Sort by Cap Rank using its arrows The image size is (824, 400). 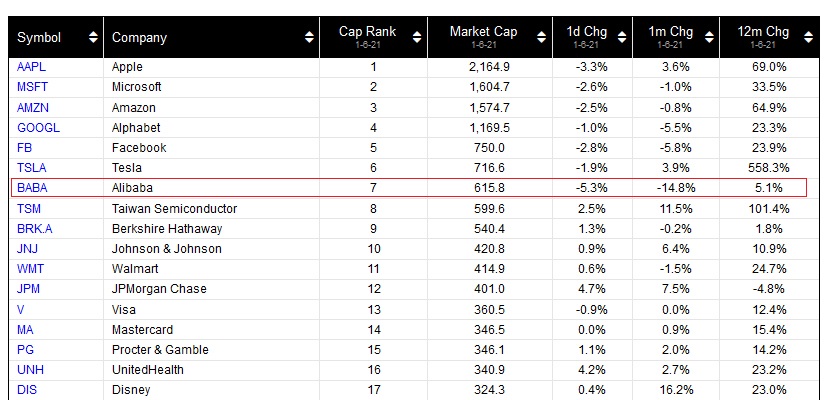click(416, 38)
